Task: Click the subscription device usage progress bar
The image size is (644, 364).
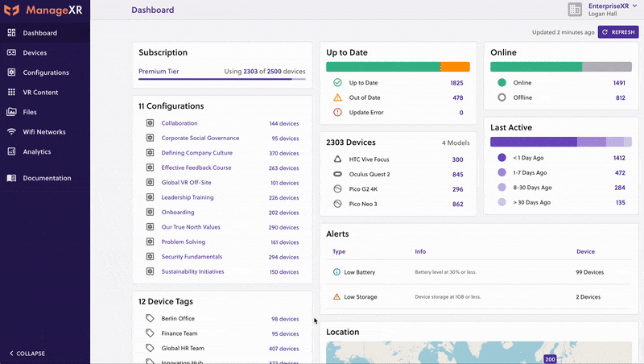Action: pyautogui.click(x=222, y=79)
